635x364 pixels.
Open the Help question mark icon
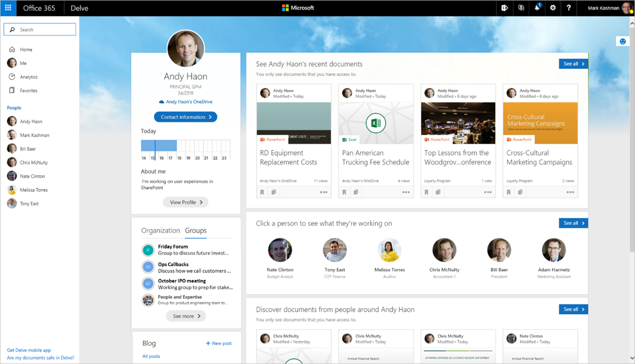[x=568, y=8]
